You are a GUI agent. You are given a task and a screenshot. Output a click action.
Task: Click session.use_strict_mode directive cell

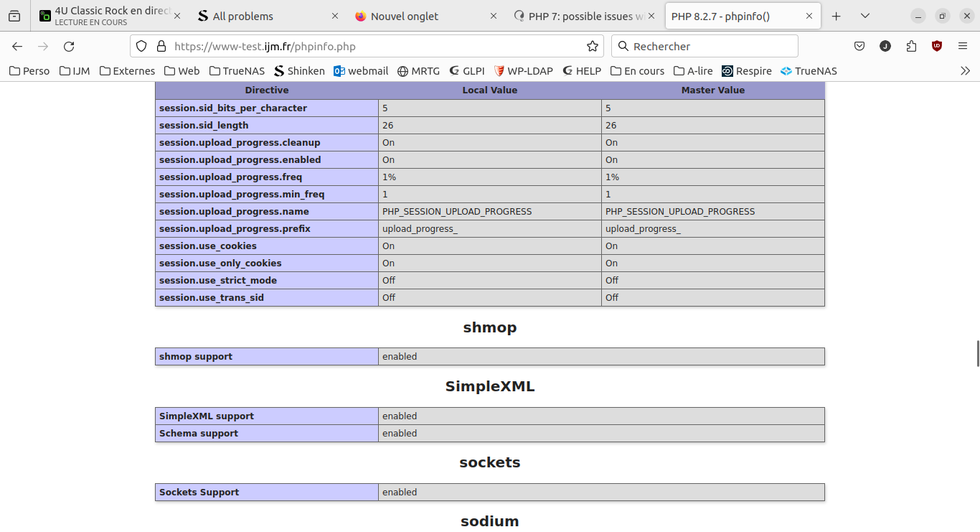(267, 280)
